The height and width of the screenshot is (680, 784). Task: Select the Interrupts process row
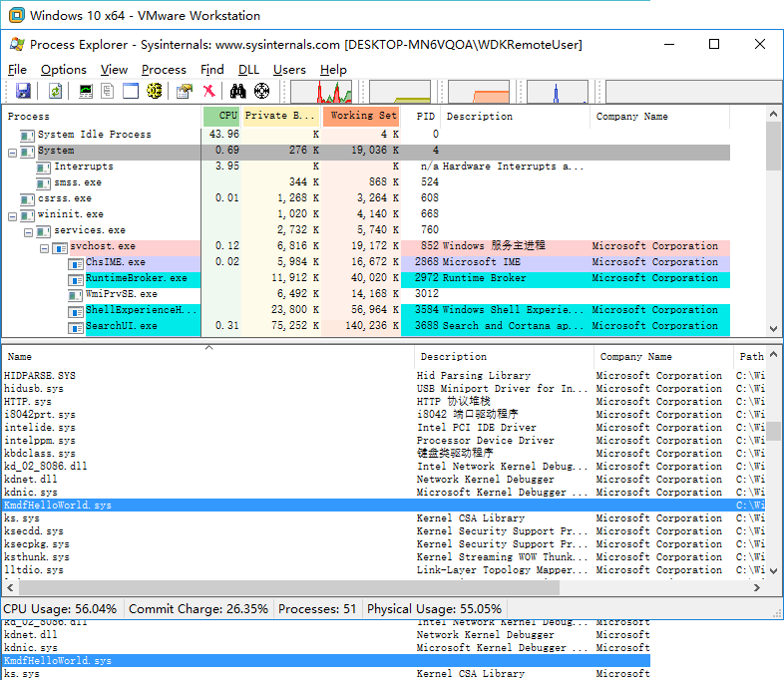tap(366, 167)
